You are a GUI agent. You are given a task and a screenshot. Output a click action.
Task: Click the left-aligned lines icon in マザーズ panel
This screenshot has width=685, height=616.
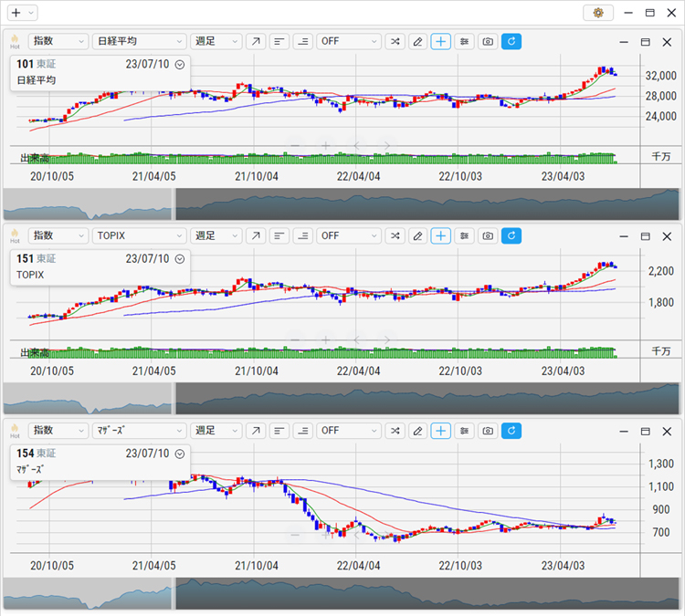click(279, 431)
